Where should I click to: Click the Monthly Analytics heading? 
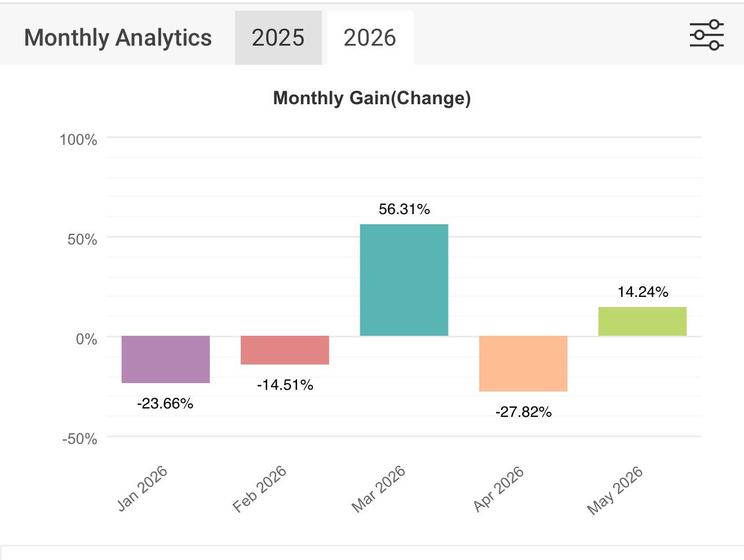tap(118, 38)
